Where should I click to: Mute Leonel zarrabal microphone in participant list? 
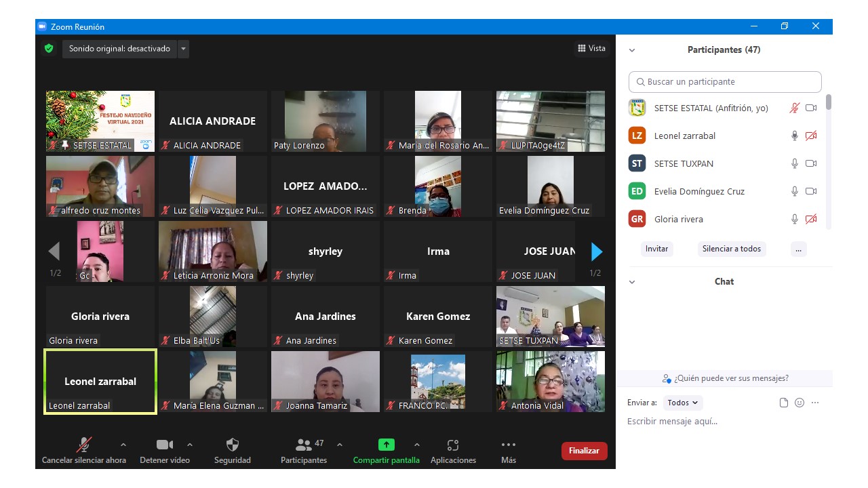[x=795, y=136]
